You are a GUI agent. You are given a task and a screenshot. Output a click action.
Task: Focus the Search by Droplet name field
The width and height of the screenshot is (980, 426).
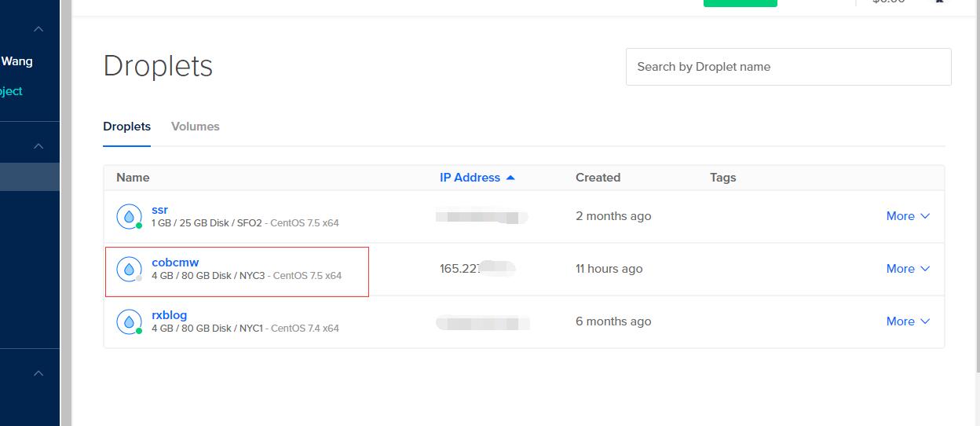[x=788, y=67]
